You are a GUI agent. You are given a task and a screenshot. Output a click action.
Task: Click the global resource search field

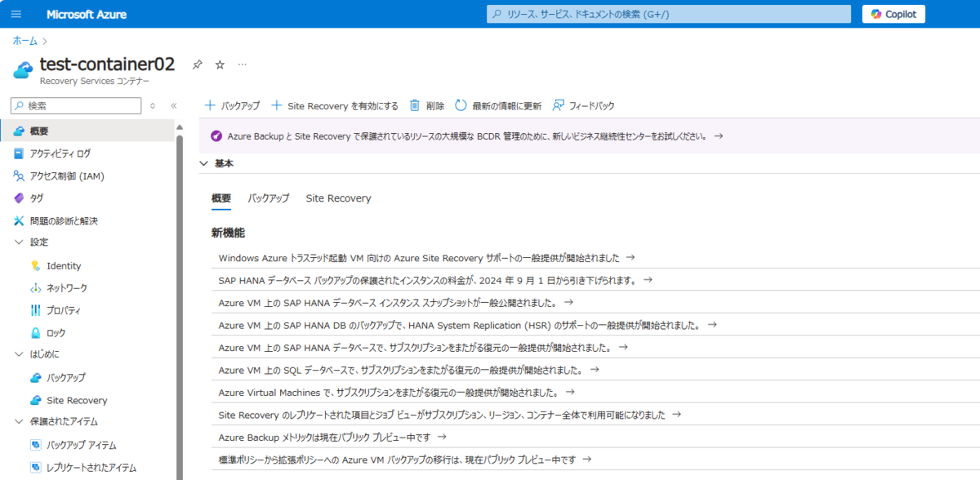click(x=670, y=14)
